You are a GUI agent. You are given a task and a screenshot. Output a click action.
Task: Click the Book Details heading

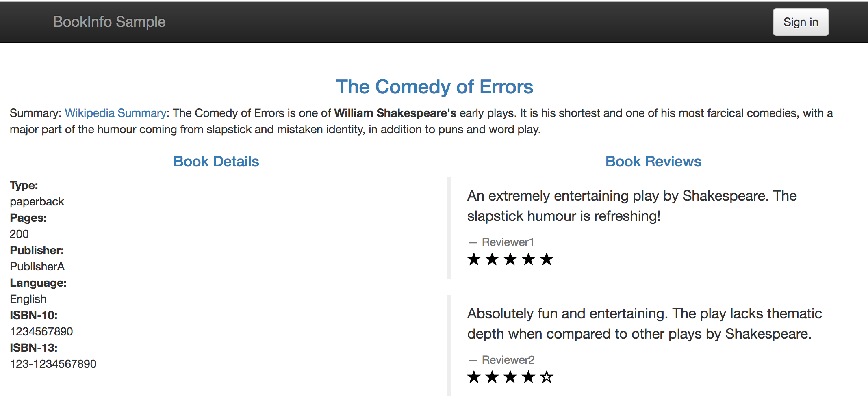click(x=216, y=162)
